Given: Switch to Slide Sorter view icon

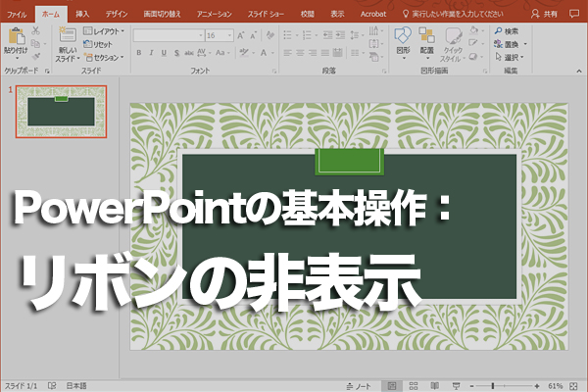Looking at the screenshot, I should coord(414,386).
